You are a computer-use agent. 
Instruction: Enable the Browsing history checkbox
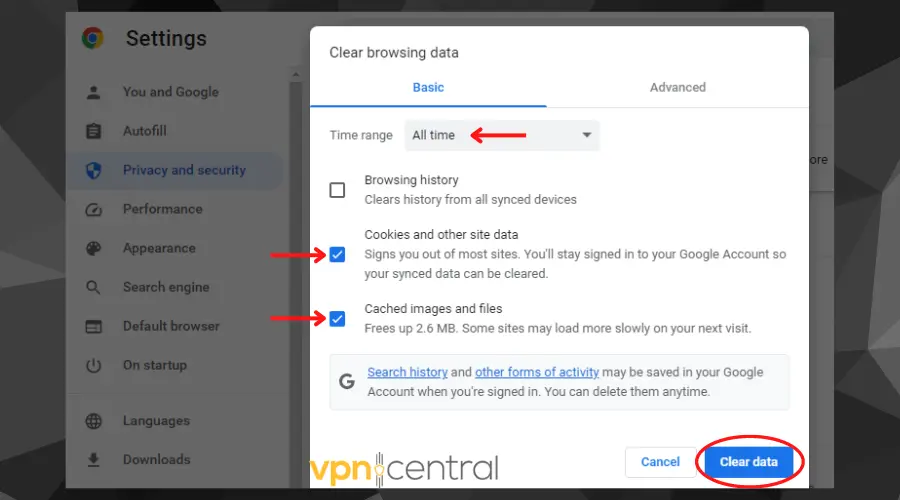click(x=338, y=190)
